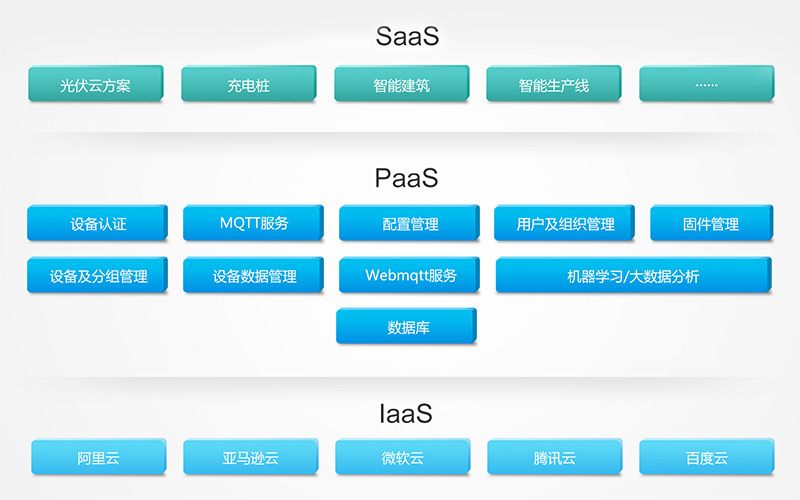Select the 数据库 block

[407, 327]
